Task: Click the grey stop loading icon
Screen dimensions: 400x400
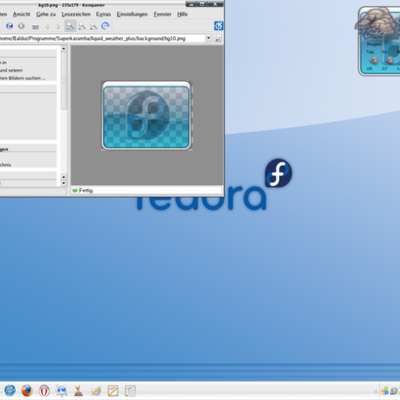Action: tap(21, 26)
